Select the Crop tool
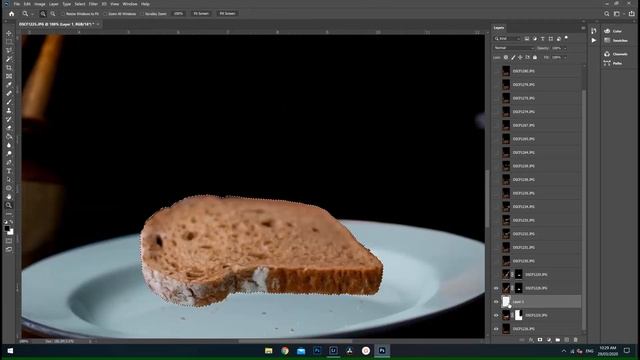Screen dimensions: 640x360 (9, 67)
